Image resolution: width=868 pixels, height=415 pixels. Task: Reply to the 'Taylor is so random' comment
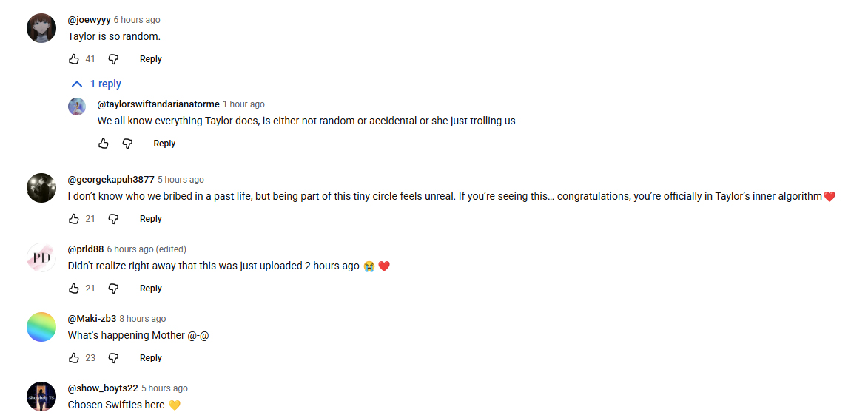pyautogui.click(x=150, y=58)
